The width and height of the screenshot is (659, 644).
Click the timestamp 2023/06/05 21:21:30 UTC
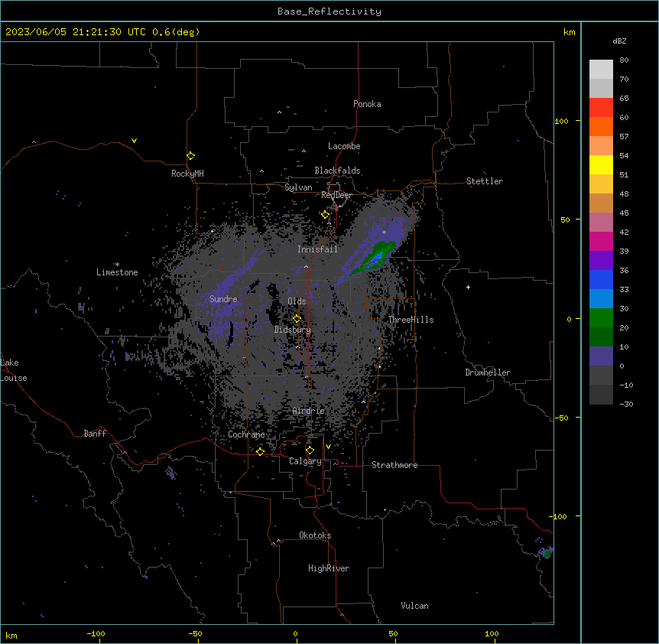(x=76, y=32)
